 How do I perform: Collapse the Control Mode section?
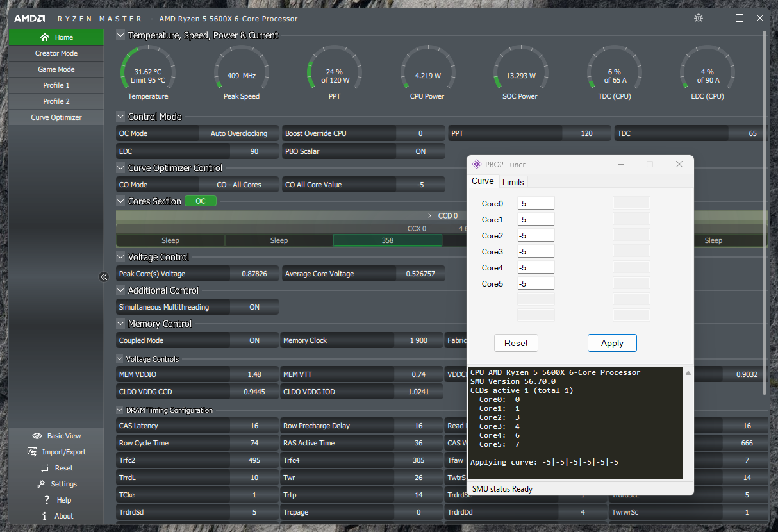click(120, 117)
